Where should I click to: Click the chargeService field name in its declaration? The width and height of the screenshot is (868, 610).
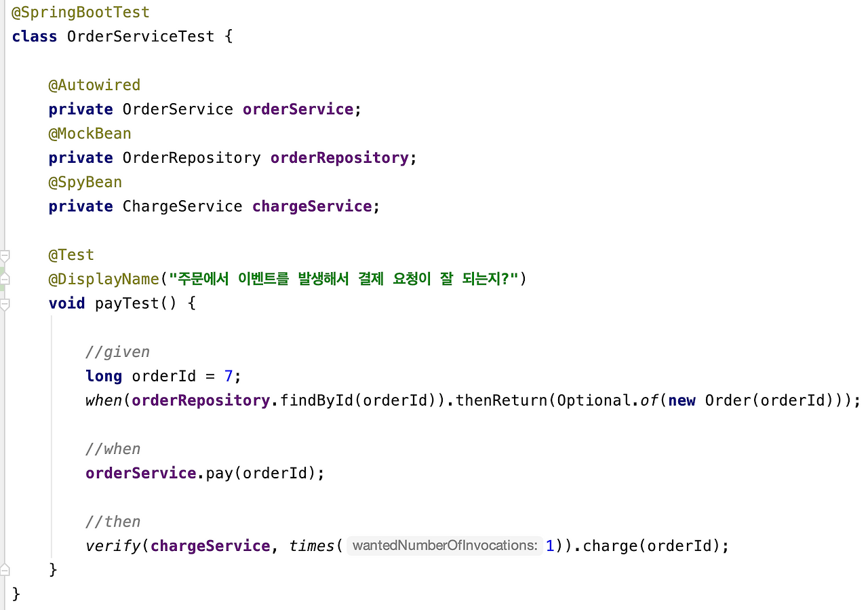point(312,206)
